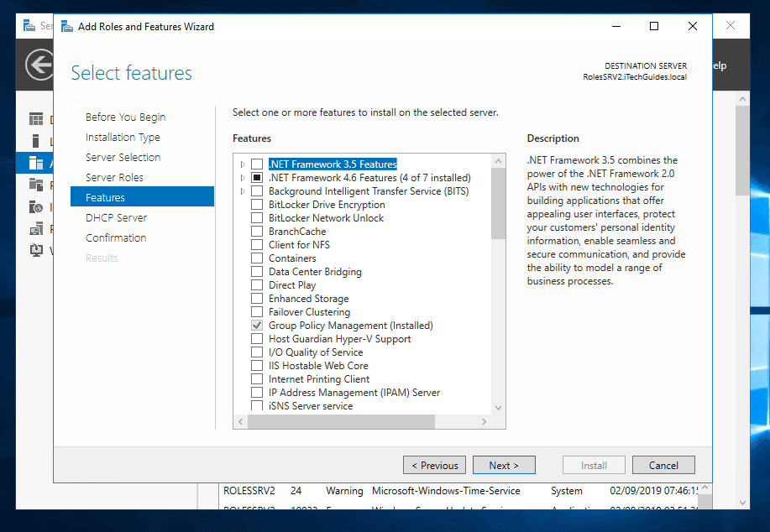Select the Containers feature label
770x532 pixels.
point(292,258)
